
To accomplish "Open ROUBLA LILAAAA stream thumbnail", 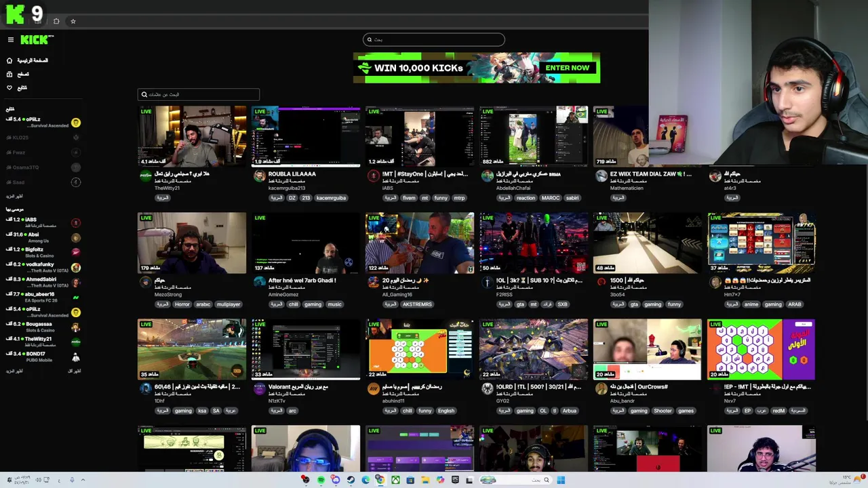I will click(x=306, y=136).
